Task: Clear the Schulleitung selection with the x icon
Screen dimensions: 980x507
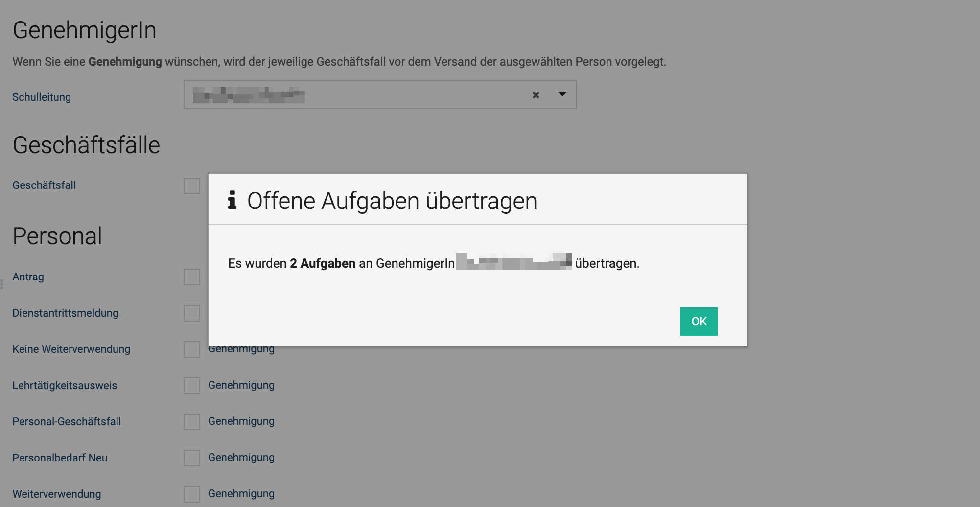Action: click(x=536, y=95)
